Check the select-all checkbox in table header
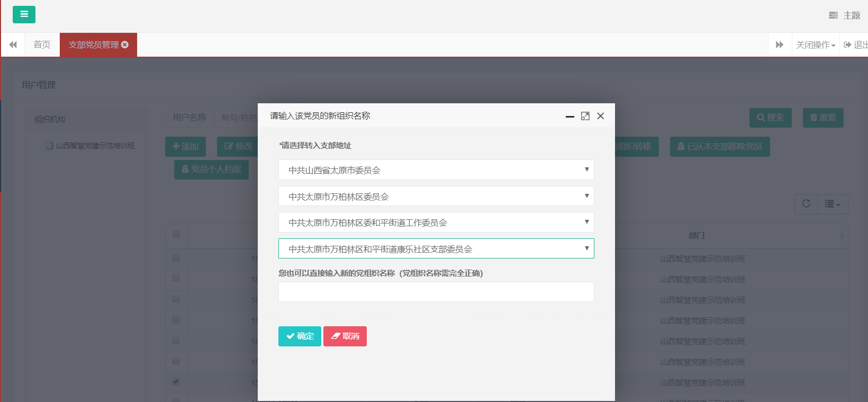The height and width of the screenshot is (402, 868). pyautogui.click(x=176, y=234)
